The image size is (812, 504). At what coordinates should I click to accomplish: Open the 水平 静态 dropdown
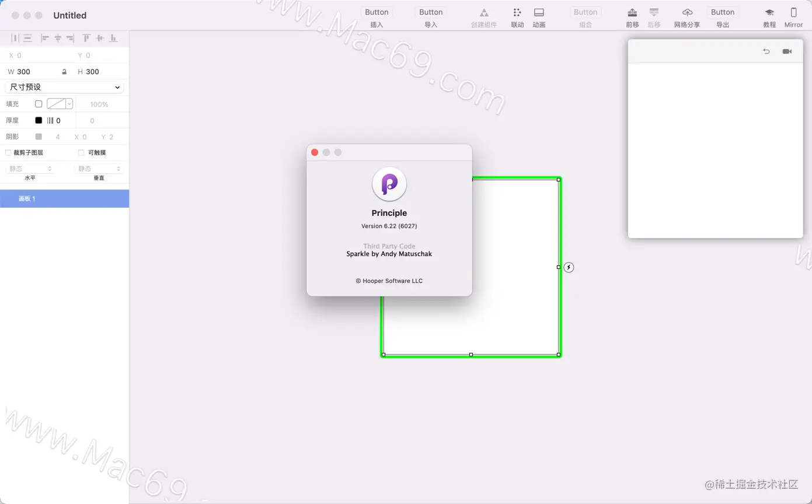(x=30, y=169)
